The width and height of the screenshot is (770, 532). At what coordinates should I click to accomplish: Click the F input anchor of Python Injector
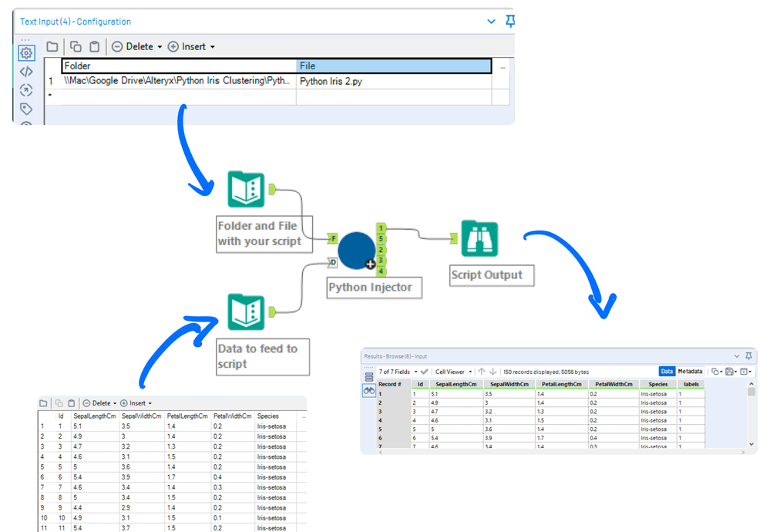(332, 239)
